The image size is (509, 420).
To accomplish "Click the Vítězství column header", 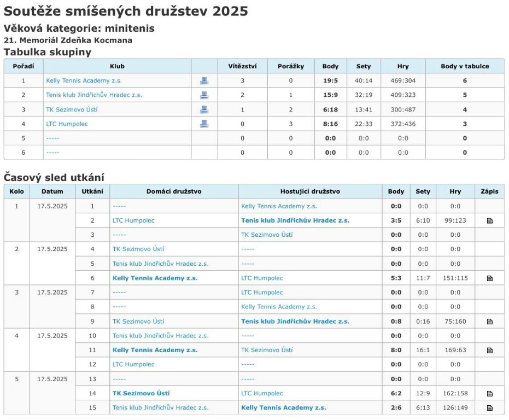I will pos(243,66).
